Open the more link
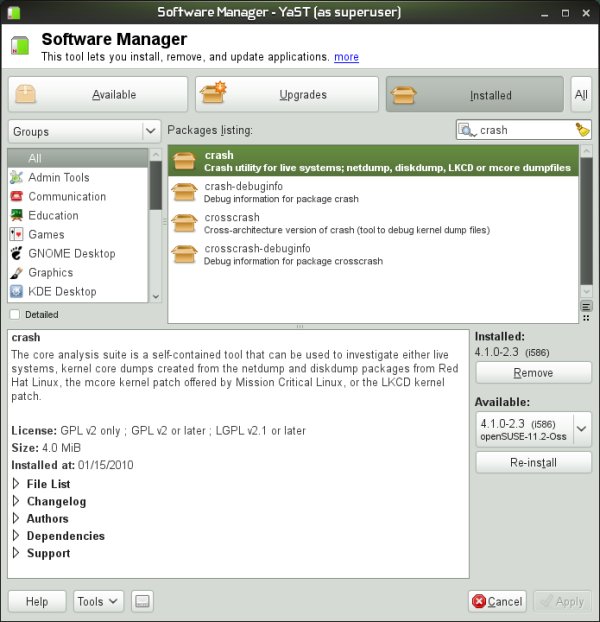This screenshot has width=600, height=622. pyautogui.click(x=346, y=57)
